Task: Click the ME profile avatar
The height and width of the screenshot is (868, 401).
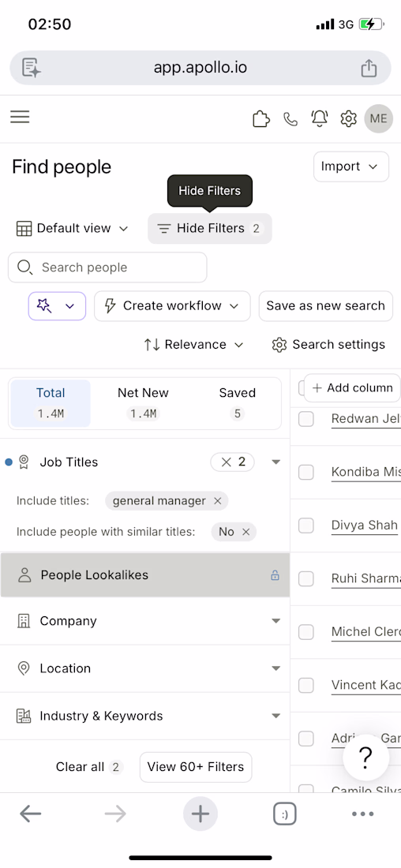Action: pyautogui.click(x=379, y=118)
